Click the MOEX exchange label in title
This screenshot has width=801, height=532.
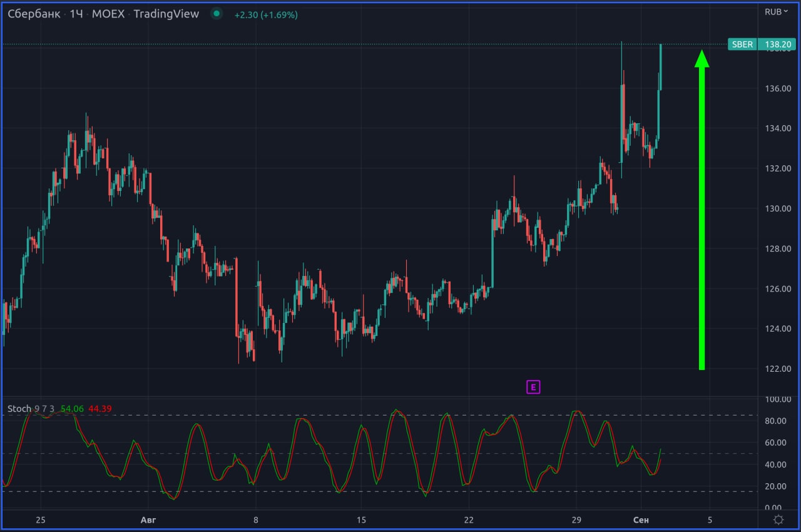[109, 14]
